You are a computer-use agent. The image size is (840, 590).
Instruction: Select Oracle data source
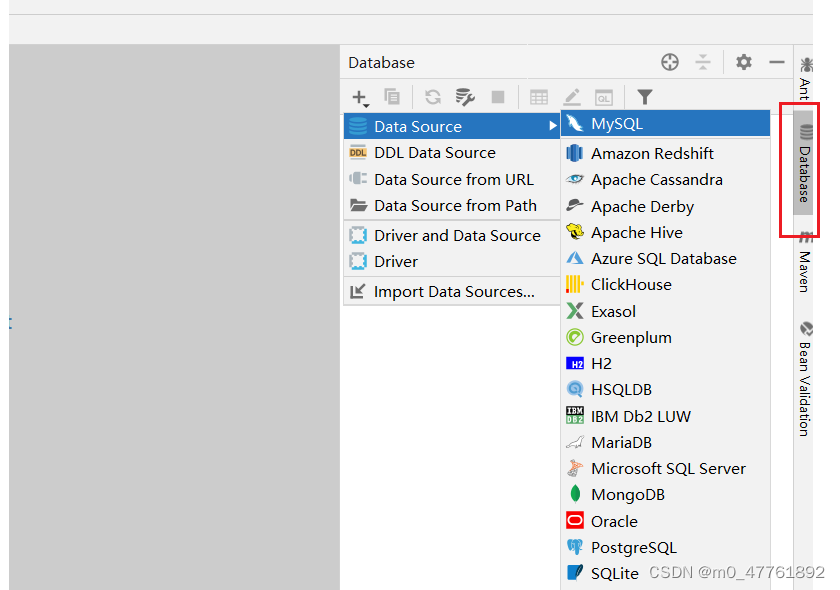tap(665, 521)
